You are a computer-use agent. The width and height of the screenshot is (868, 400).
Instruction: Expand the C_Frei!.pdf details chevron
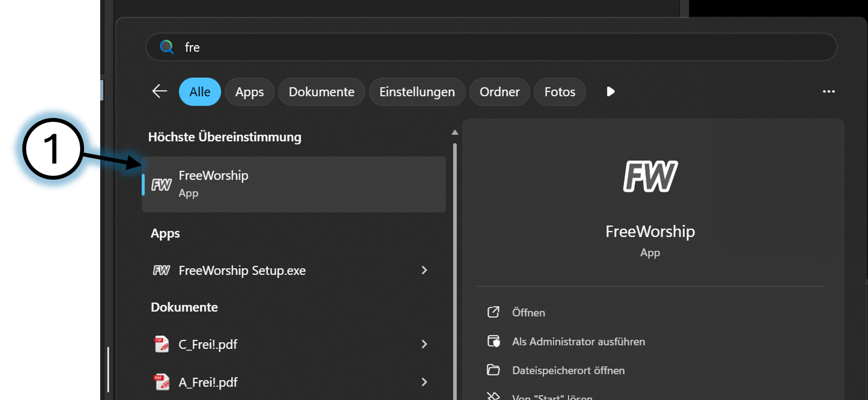tap(424, 344)
